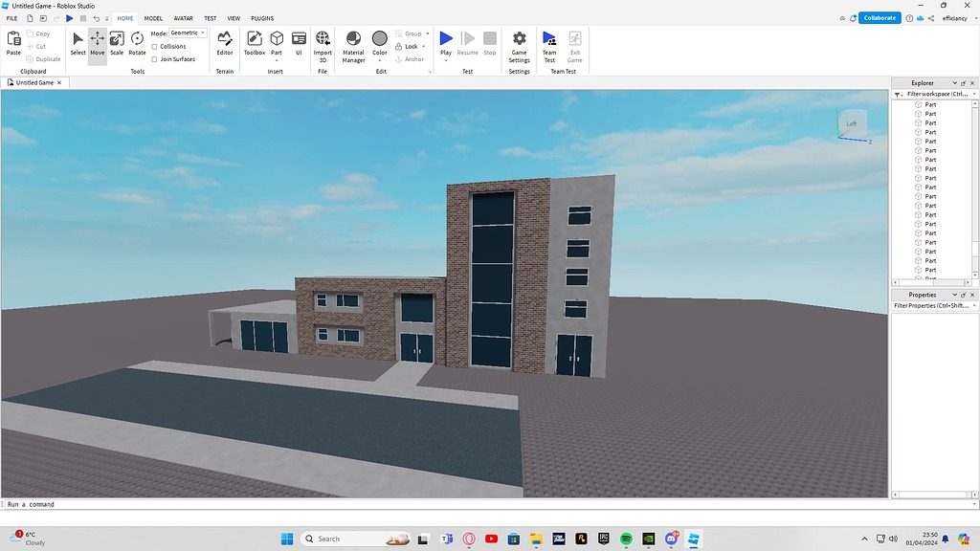Open Game Settings

tap(520, 46)
